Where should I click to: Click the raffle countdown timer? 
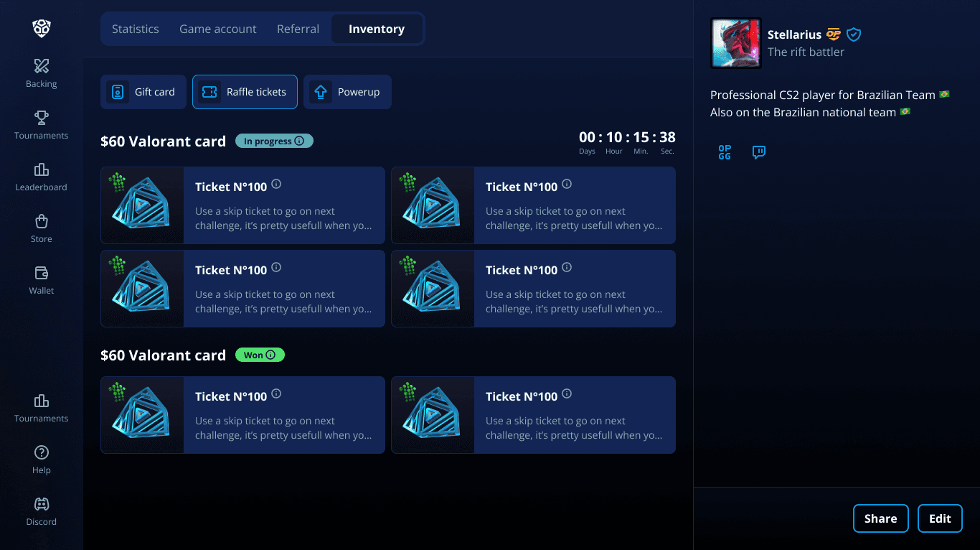click(x=627, y=141)
